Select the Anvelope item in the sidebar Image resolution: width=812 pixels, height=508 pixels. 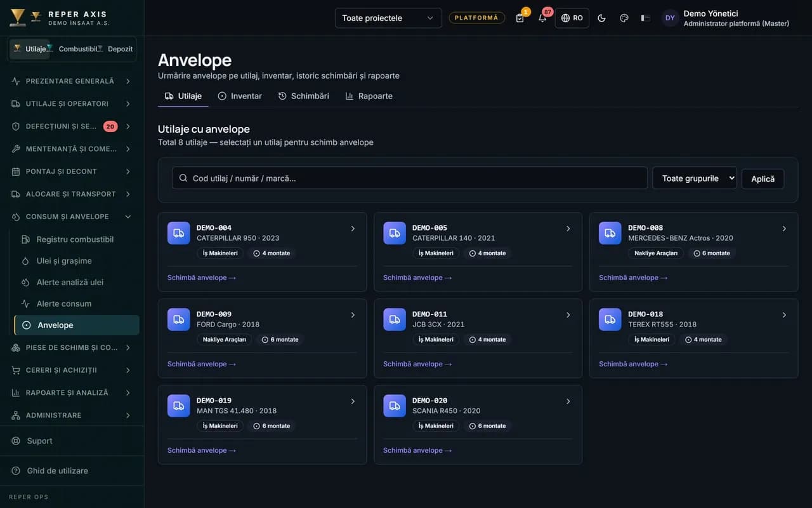pyautogui.click(x=77, y=325)
